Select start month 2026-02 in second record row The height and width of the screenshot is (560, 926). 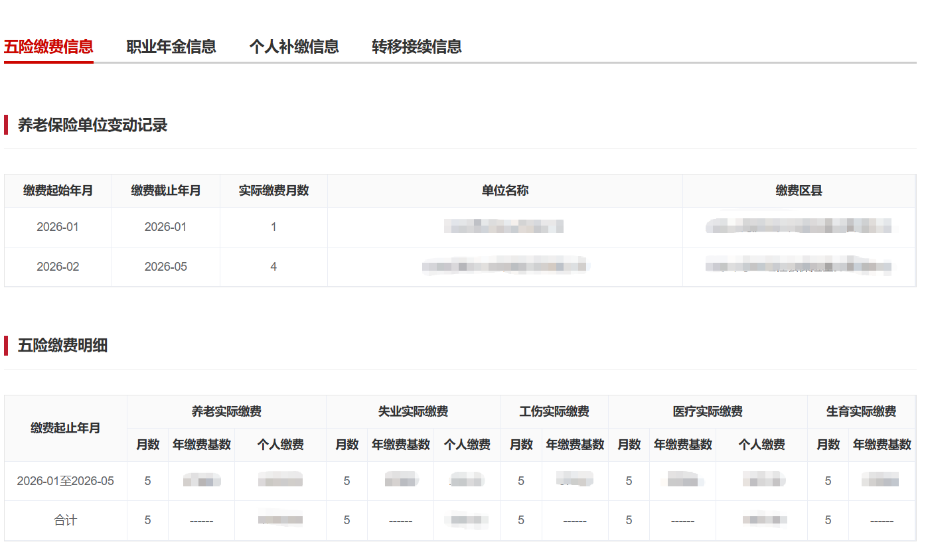[58, 267]
